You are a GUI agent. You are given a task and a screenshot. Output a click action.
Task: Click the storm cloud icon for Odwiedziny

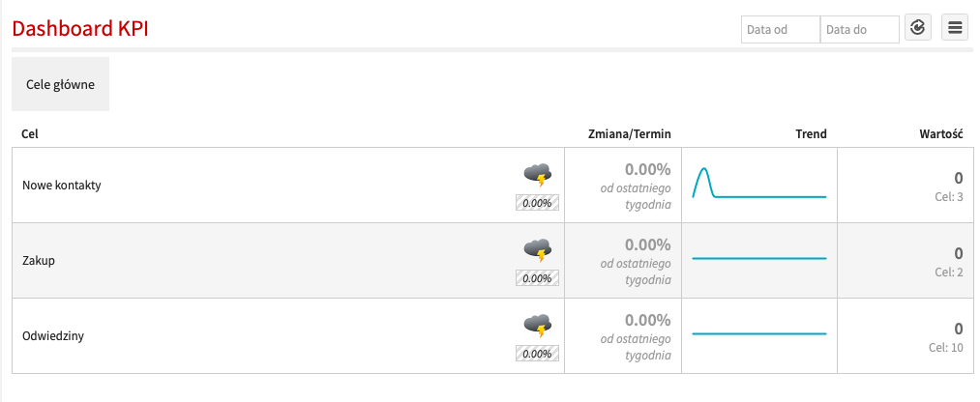click(x=538, y=325)
